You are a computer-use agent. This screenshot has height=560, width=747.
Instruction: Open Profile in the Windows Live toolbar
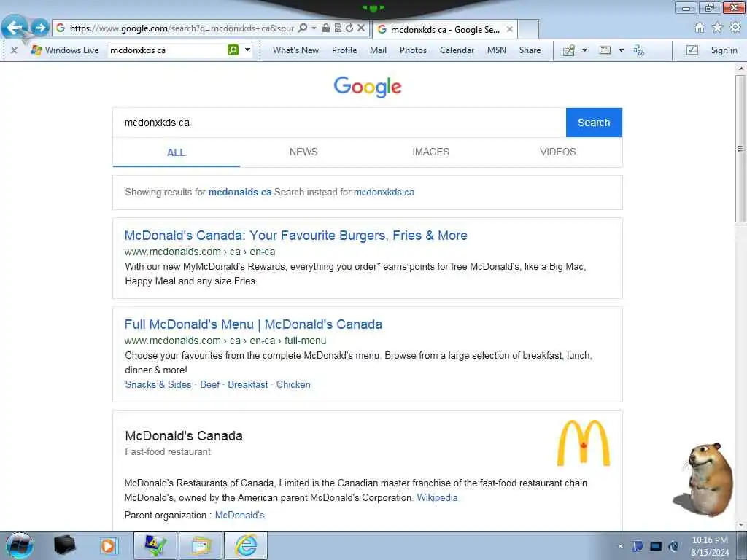(x=344, y=50)
